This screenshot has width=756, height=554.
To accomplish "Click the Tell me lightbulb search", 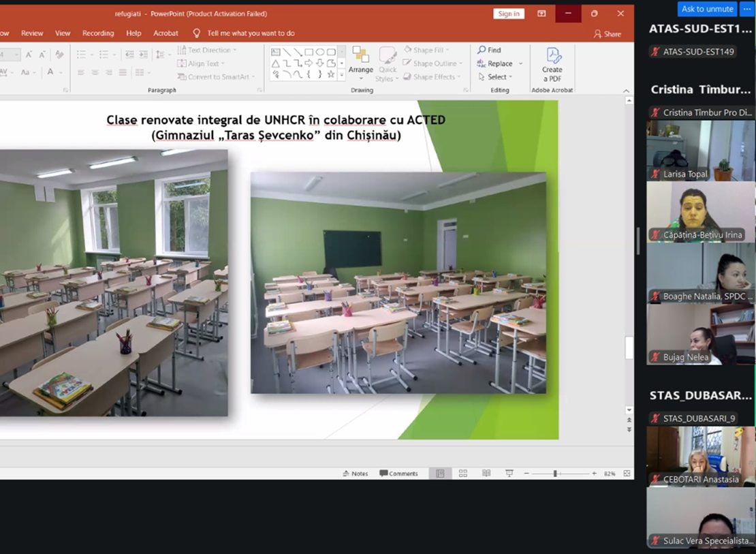I will [x=197, y=33].
